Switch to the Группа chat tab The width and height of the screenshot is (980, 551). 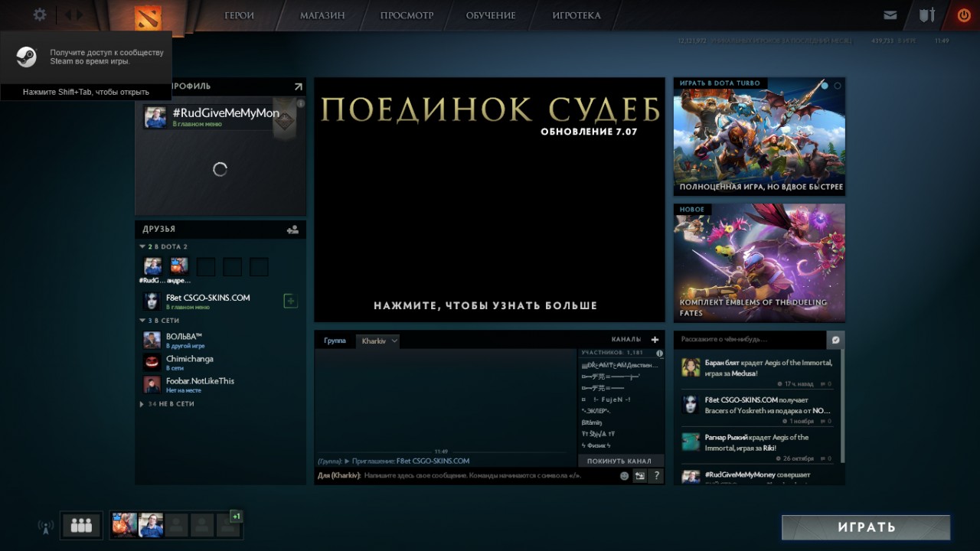335,341
